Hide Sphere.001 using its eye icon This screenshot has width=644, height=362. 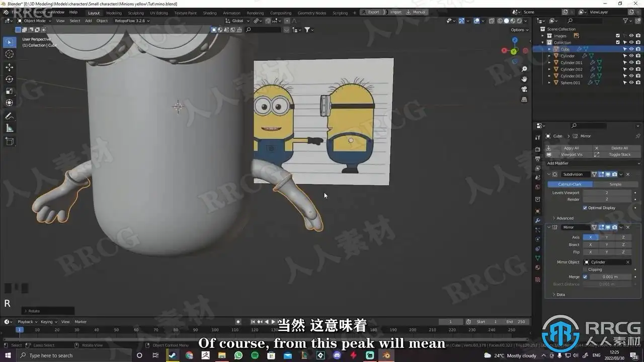pos(631,82)
